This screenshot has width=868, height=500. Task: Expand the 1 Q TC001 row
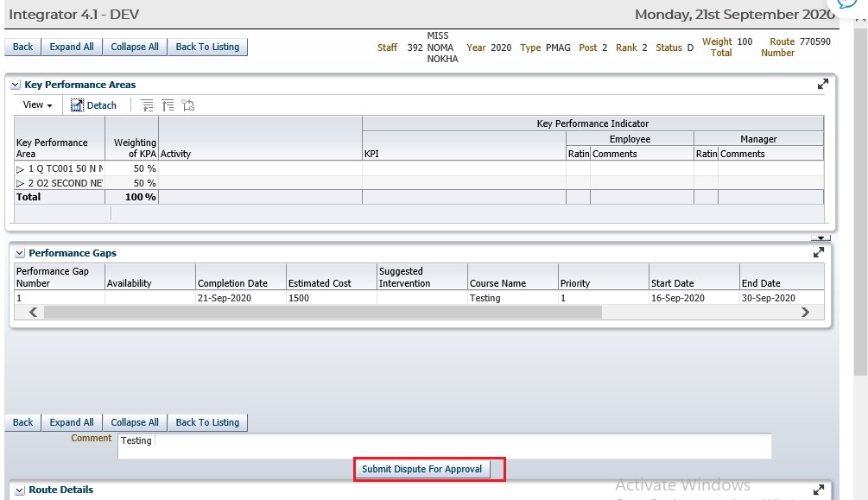(21, 169)
